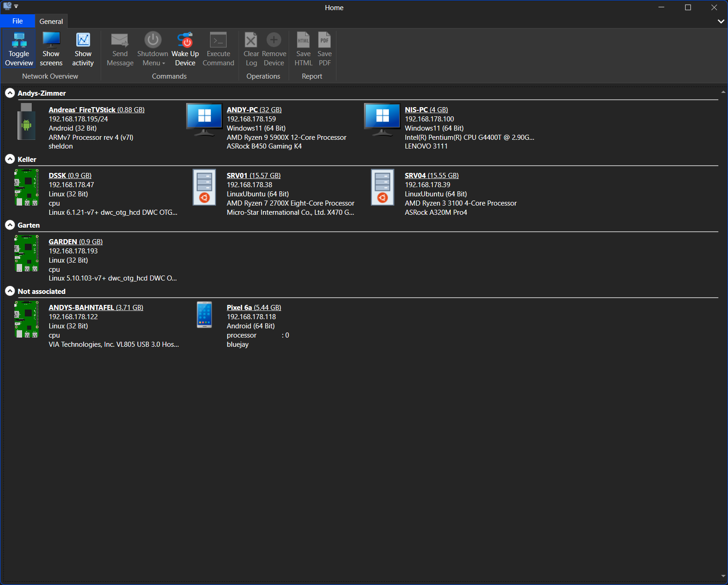Click the Execute Command terminal icon
The width and height of the screenshot is (728, 585).
pyautogui.click(x=218, y=40)
